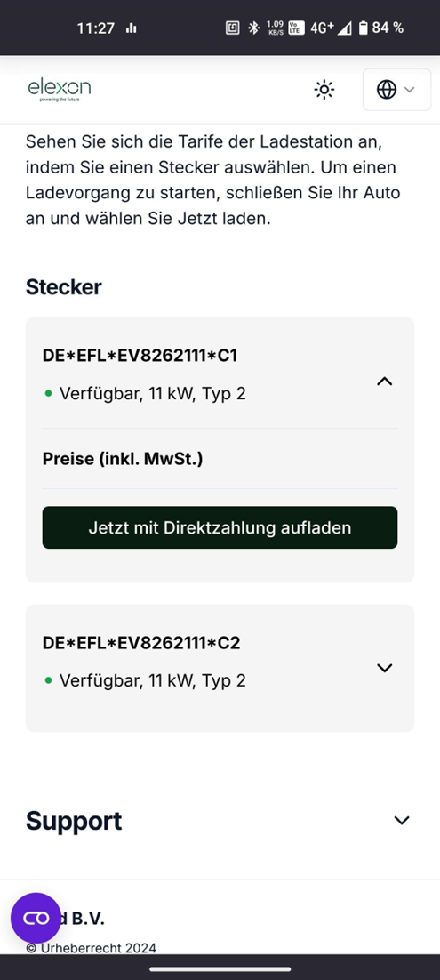
Task: Tap the Bluetooth status icon
Action: tap(253, 28)
